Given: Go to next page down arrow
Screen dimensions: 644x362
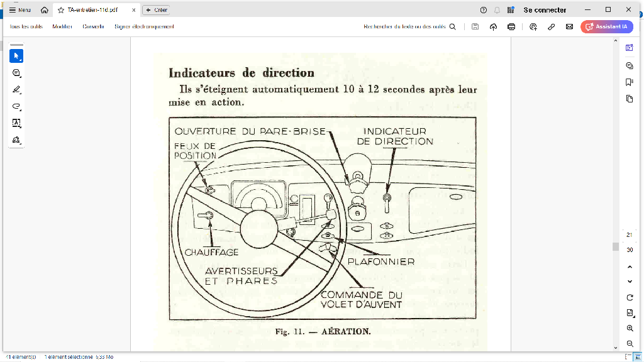Looking at the screenshot, I should (630, 282).
